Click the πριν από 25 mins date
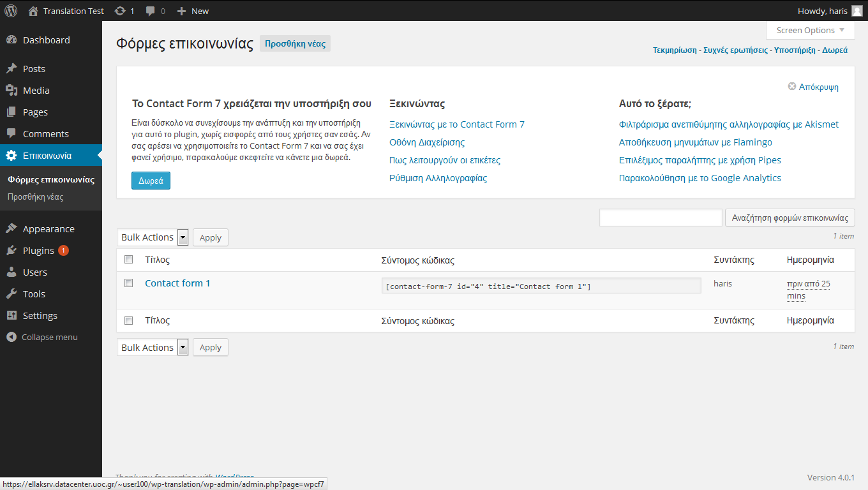Screen dimensions: 868x490 [809, 290]
